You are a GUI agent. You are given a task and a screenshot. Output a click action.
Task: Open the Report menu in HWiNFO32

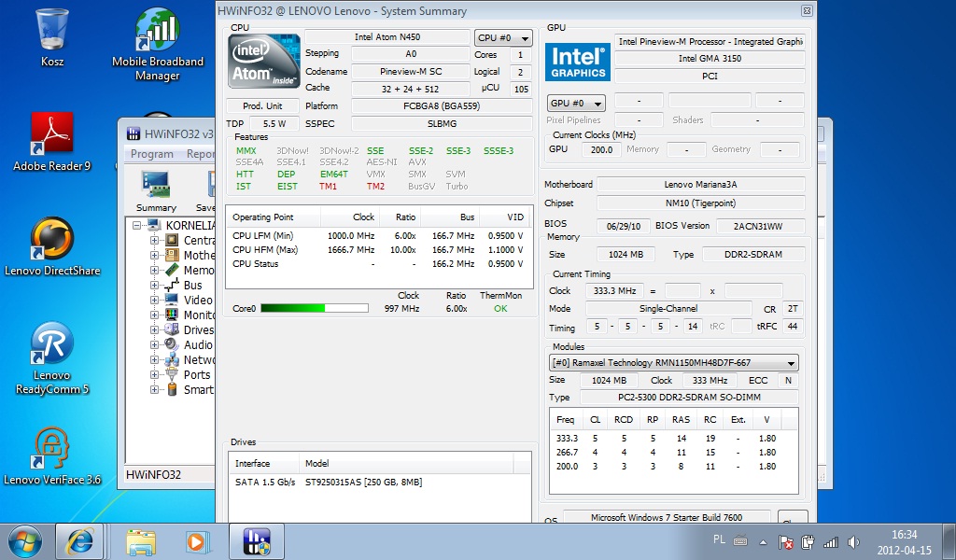200,154
